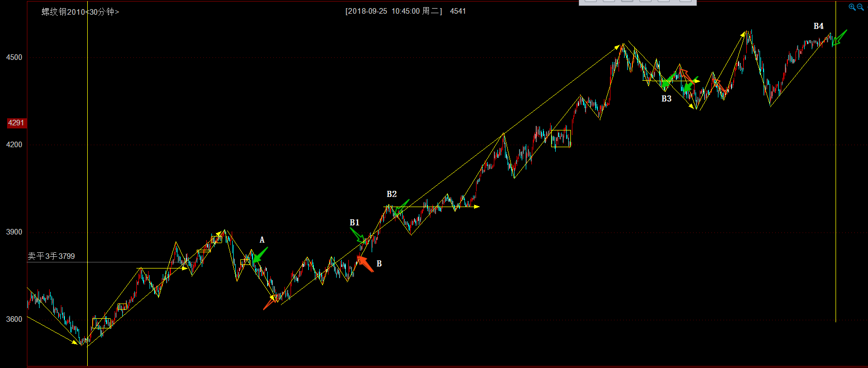
Task: Select the B4 chart annotation label
Action: [x=818, y=26]
